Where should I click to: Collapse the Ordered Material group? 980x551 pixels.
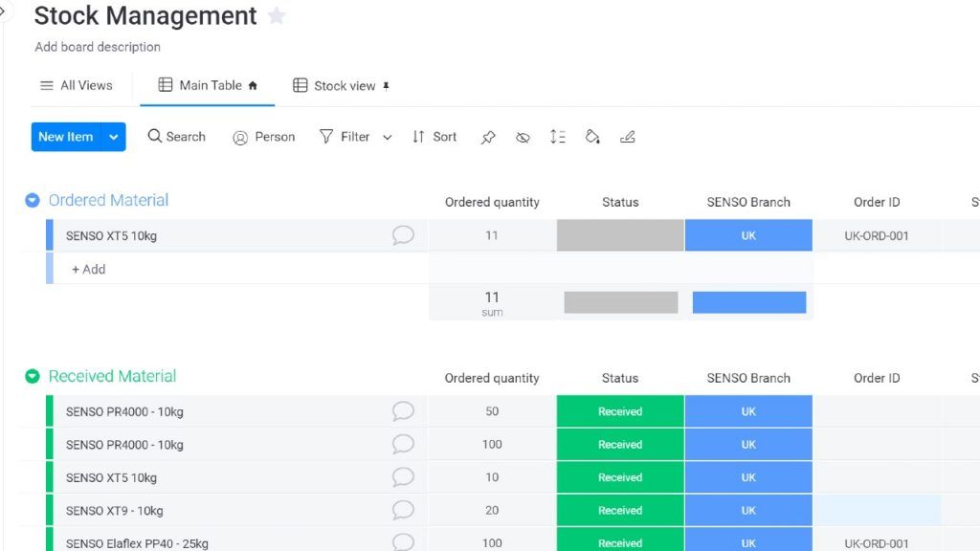33,201
